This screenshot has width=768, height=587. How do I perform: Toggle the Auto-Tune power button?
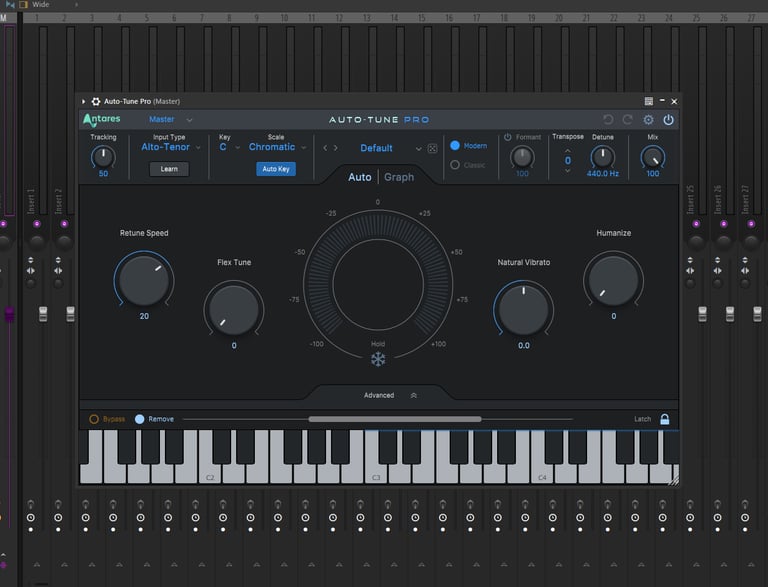pyautogui.click(x=668, y=120)
